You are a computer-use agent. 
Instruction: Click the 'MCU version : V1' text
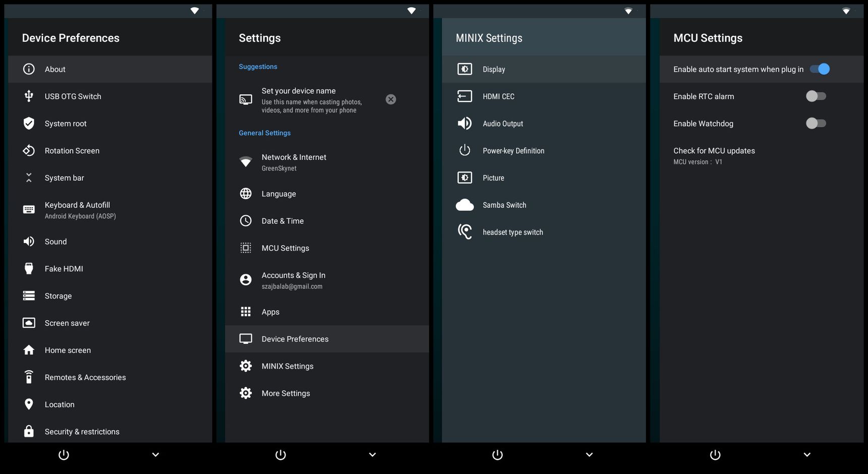[x=697, y=162]
